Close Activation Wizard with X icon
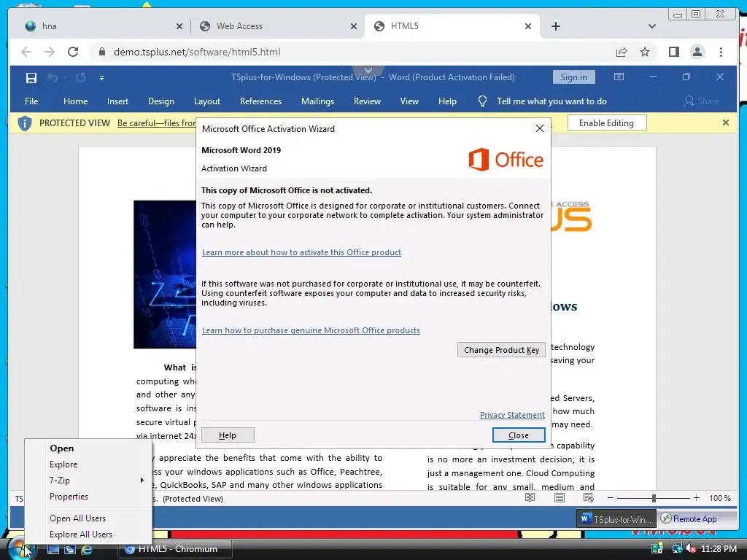Screen dimensions: 747x560 539,128
